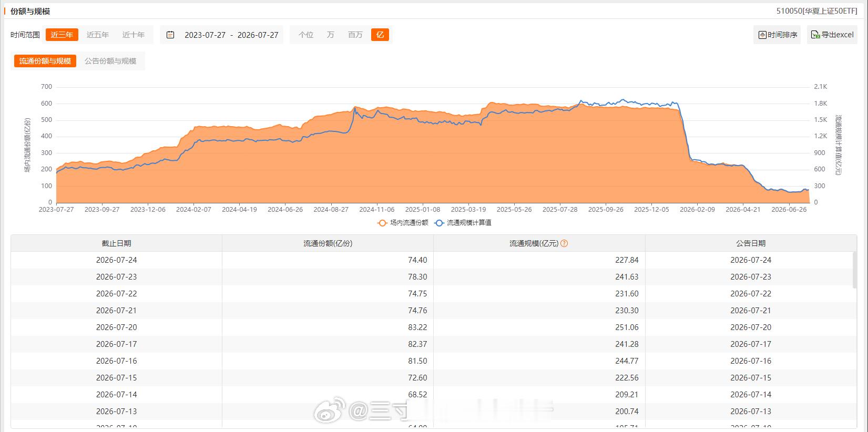The image size is (868, 432).
Task: Open the 流通份额与规模 tab
Action: click(x=45, y=61)
